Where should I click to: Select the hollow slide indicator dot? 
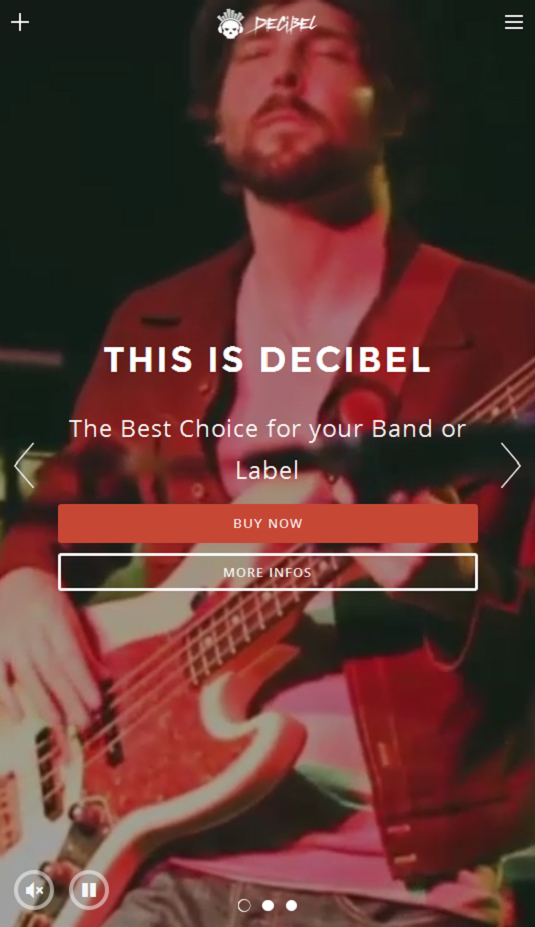(x=244, y=905)
